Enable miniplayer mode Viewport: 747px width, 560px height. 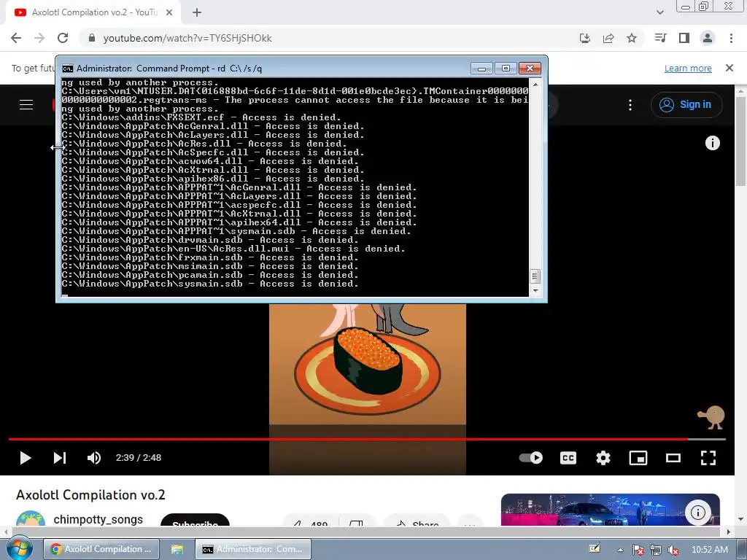point(638,458)
